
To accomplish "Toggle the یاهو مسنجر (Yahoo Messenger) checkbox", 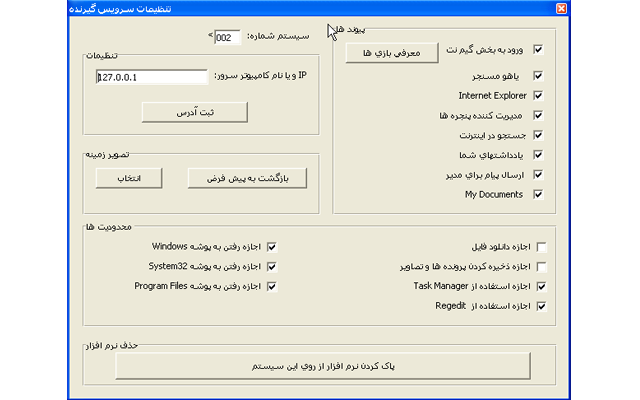I will 539,76.
